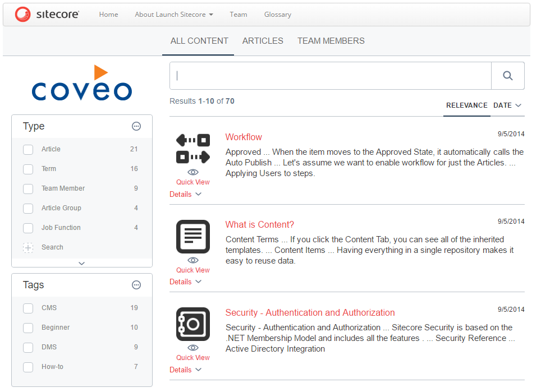
Task: Click the What is Content document icon
Action: point(193,237)
